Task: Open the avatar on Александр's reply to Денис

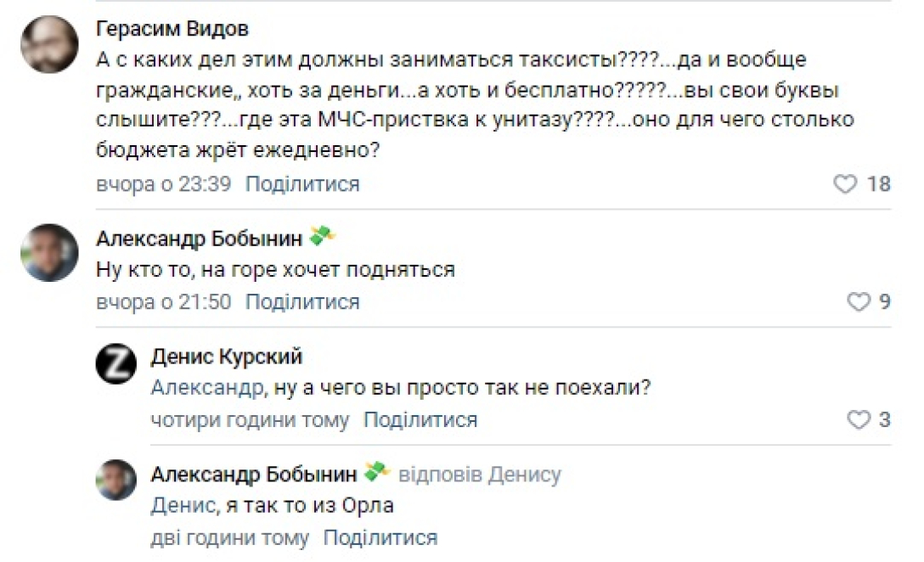Action: (115, 480)
